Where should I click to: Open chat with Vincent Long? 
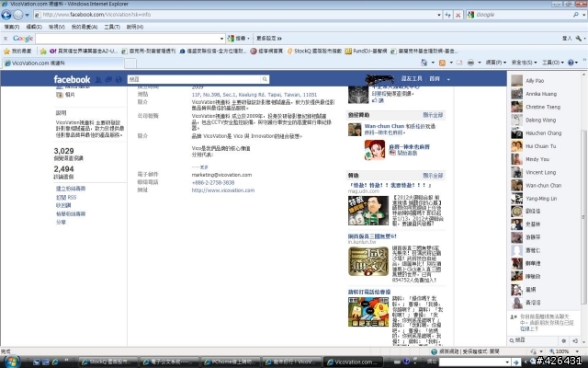point(540,172)
